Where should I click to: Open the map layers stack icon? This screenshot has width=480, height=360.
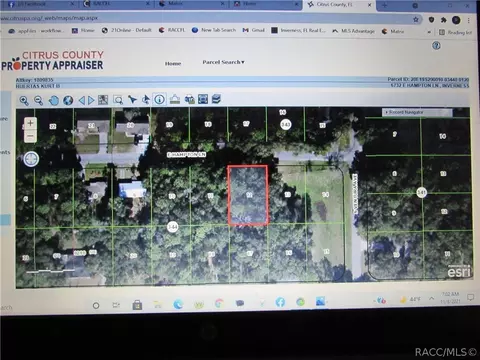(216, 99)
